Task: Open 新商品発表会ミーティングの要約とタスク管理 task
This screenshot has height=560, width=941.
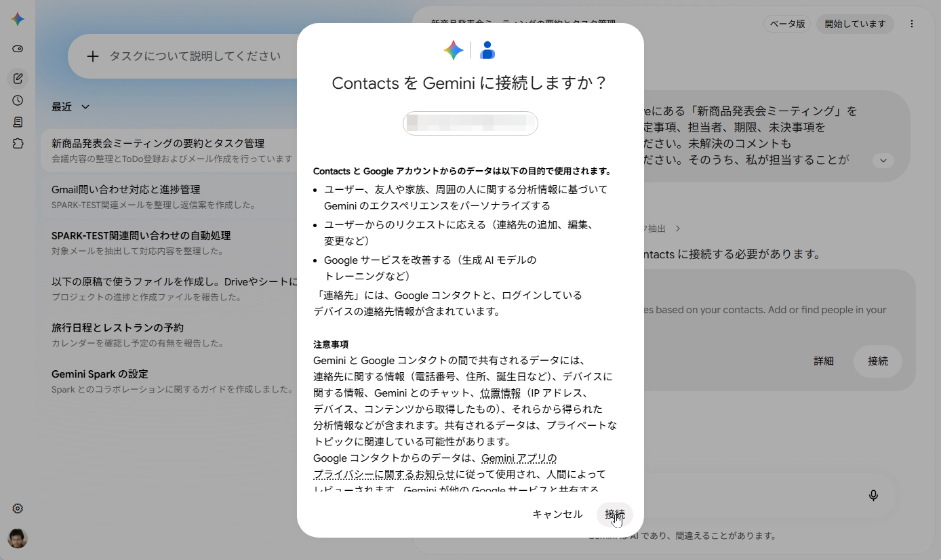Action: click(171, 151)
